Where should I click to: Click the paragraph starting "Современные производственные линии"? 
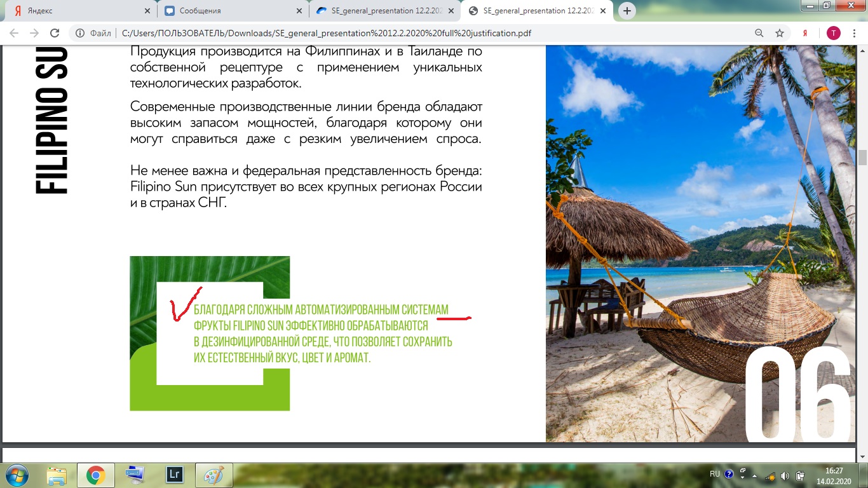pyautogui.click(x=306, y=122)
